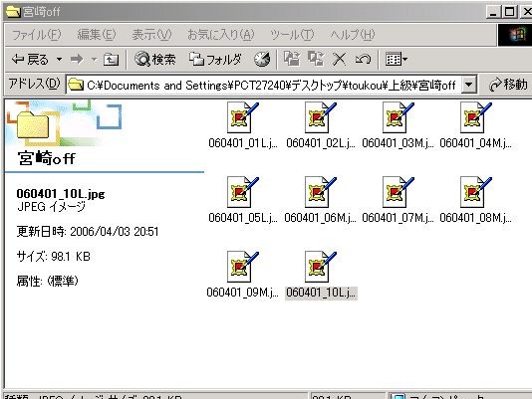Click the 移動 Go button

point(508,85)
